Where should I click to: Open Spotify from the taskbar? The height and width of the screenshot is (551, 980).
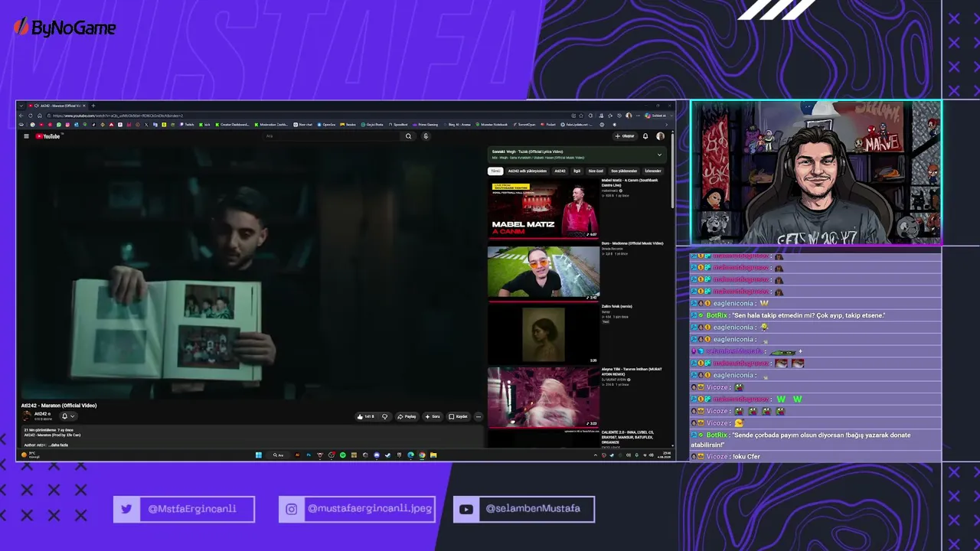[x=342, y=455]
